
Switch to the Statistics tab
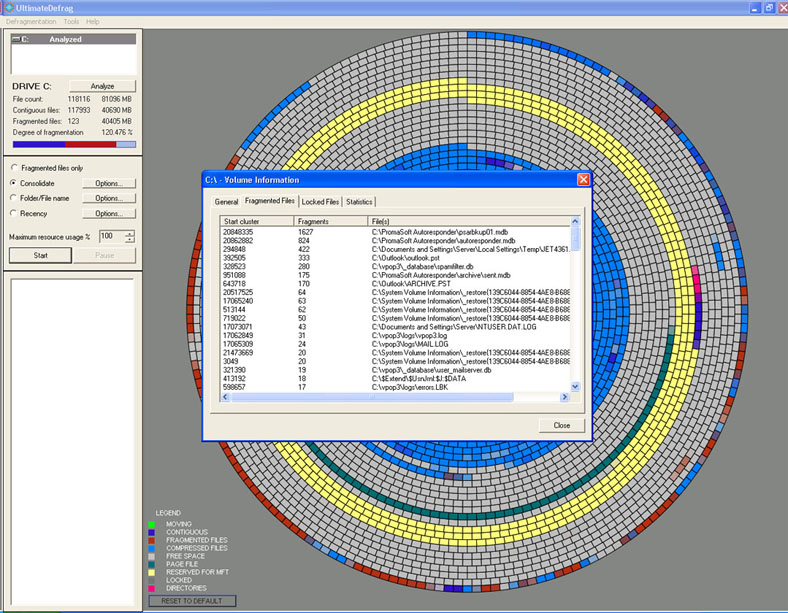pos(359,202)
